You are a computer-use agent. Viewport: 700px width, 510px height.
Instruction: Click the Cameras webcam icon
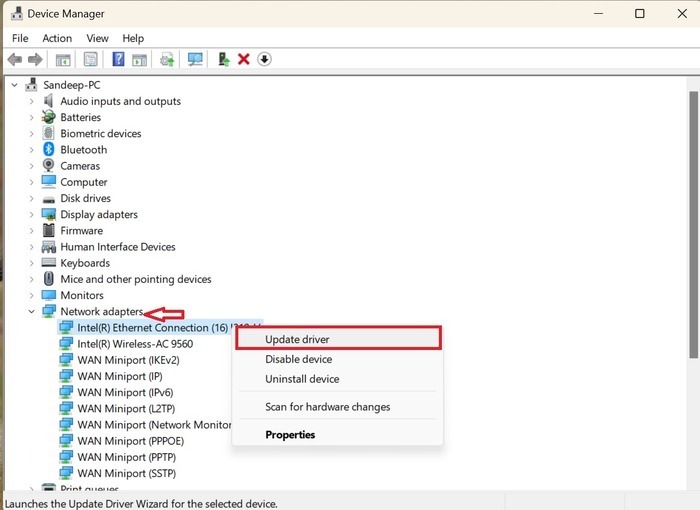point(49,165)
